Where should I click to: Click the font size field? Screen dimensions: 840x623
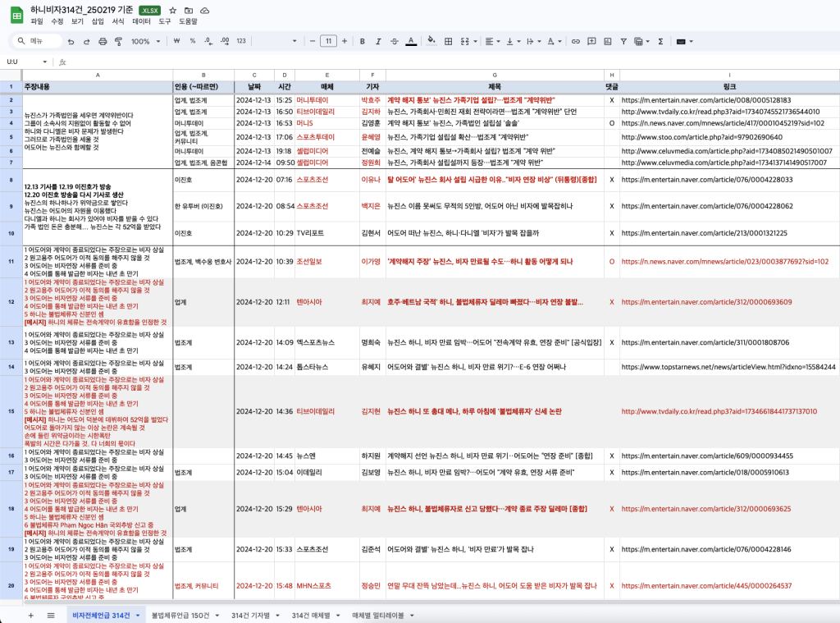328,41
